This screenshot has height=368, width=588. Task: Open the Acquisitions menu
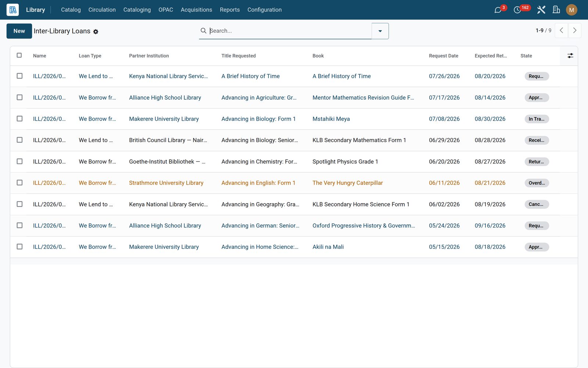196,10
